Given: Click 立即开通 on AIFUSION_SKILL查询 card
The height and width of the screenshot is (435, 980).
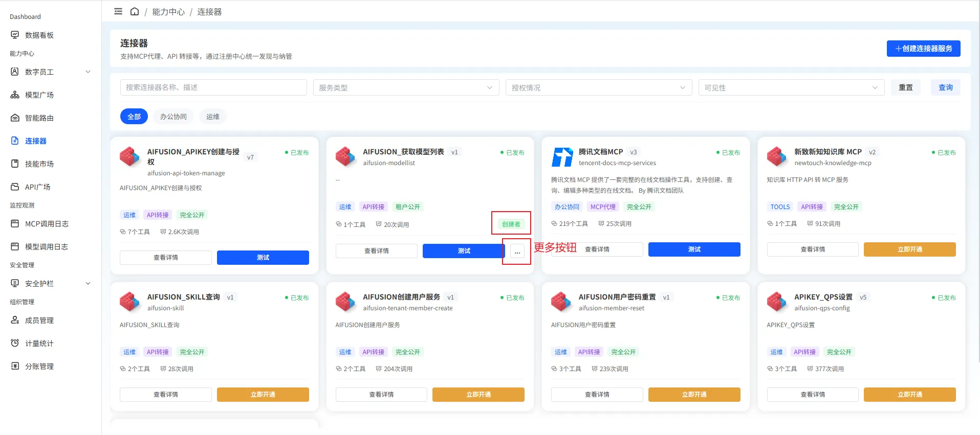Looking at the screenshot, I should (263, 395).
